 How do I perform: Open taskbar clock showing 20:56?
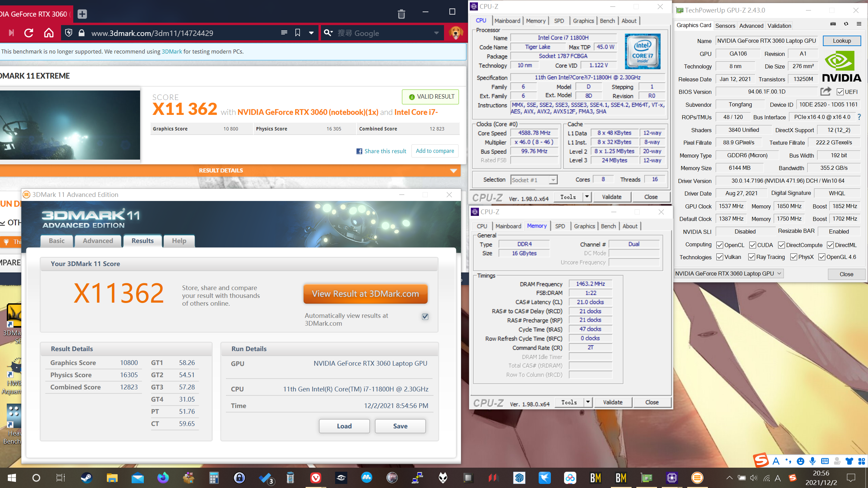coord(821,478)
